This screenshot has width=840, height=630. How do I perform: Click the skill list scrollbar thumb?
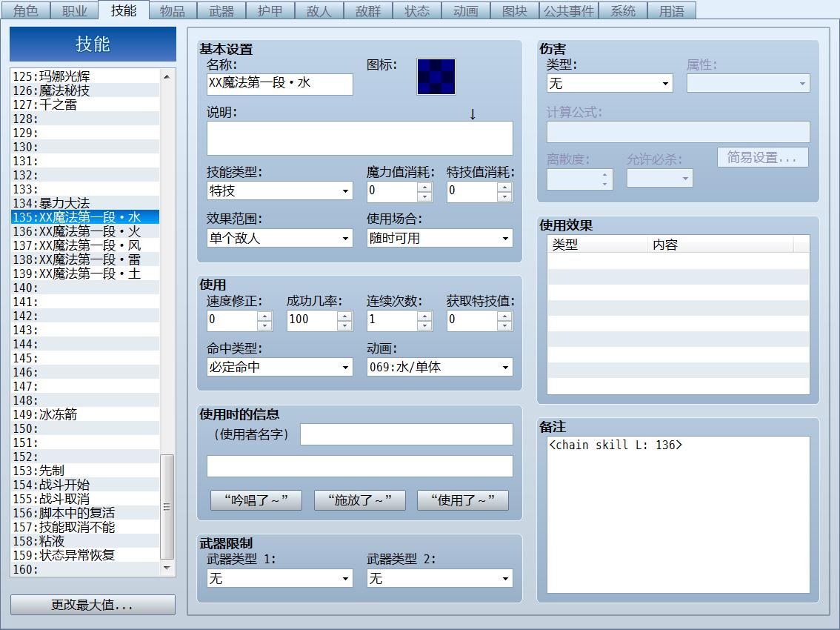click(167, 507)
